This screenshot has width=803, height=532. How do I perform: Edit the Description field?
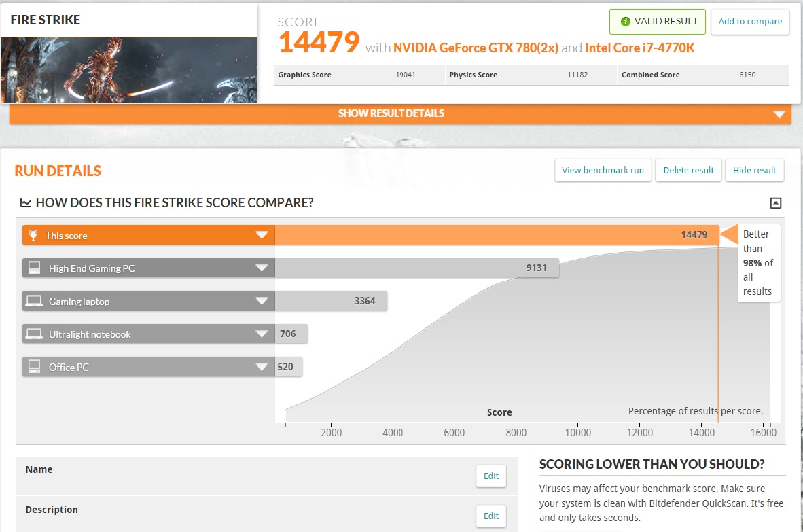click(x=491, y=516)
